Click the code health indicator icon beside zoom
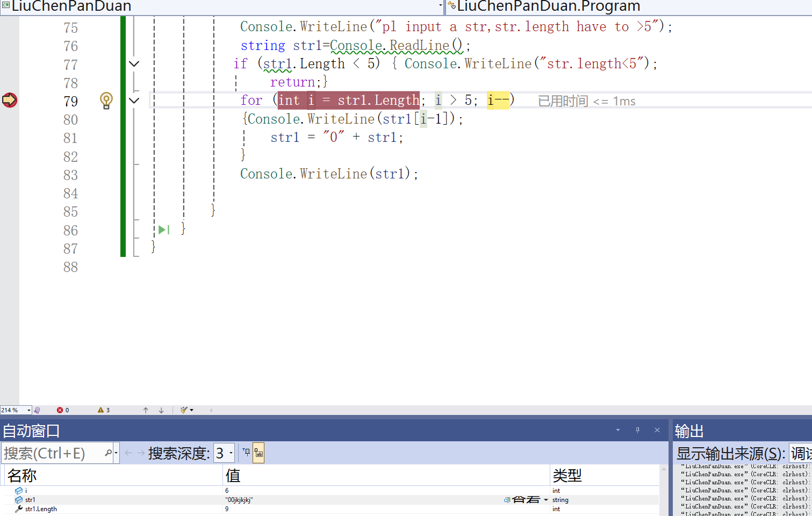 37,410
